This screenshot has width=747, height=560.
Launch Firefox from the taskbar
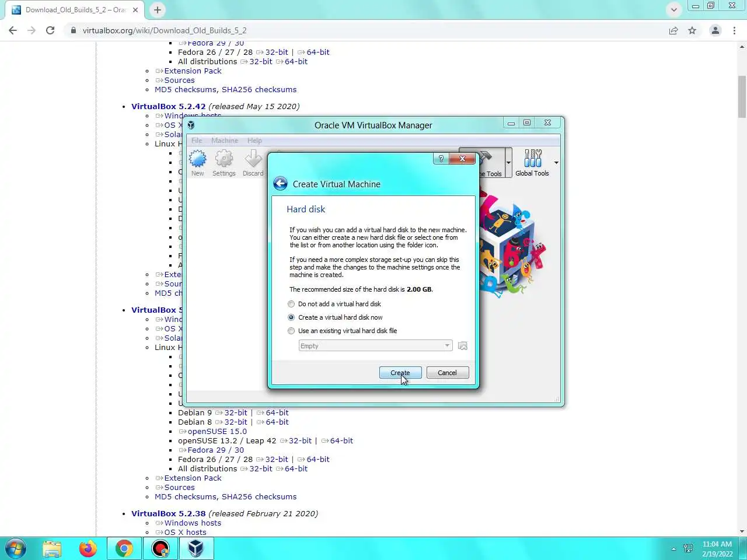tap(88, 548)
